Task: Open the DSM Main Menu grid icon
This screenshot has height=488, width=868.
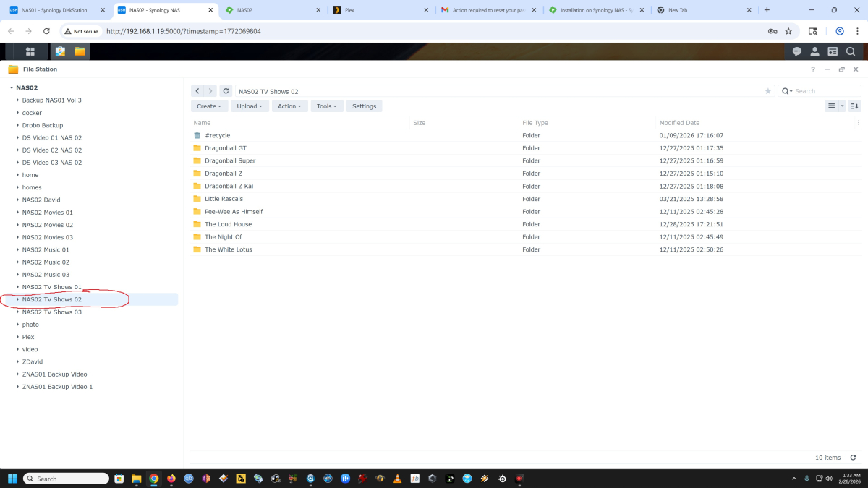Action: click(30, 51)
